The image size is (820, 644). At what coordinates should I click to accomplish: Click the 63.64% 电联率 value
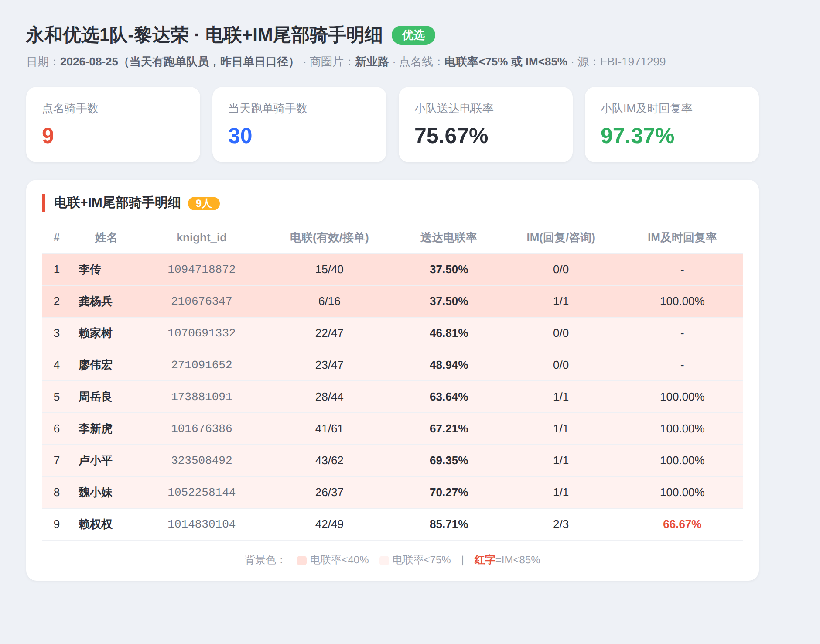tap(449, 397)
